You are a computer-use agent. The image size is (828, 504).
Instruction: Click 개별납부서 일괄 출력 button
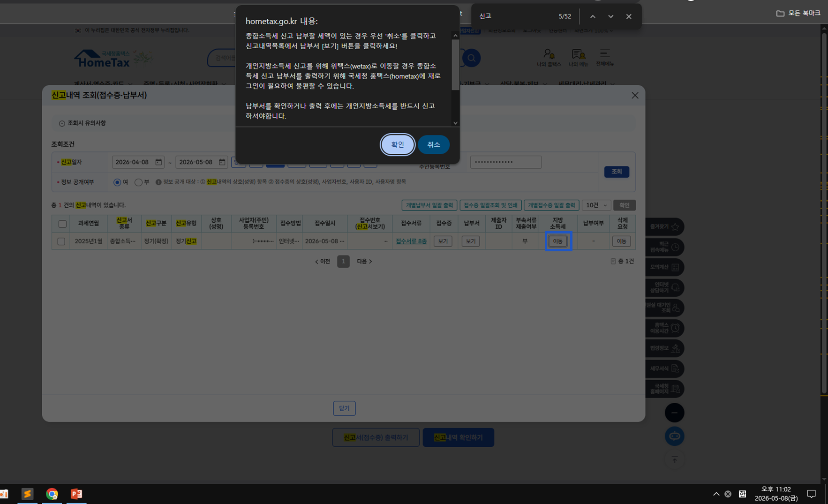coord(429,205)
